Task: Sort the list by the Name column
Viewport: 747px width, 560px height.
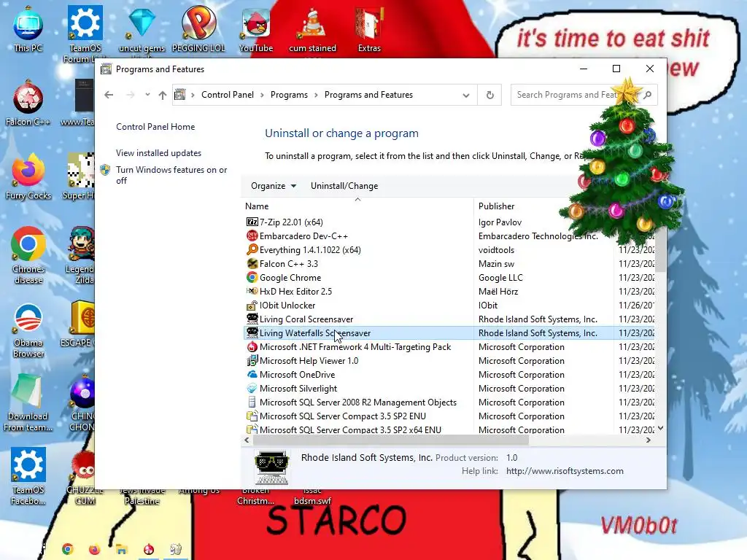Action: click(357, 206)
